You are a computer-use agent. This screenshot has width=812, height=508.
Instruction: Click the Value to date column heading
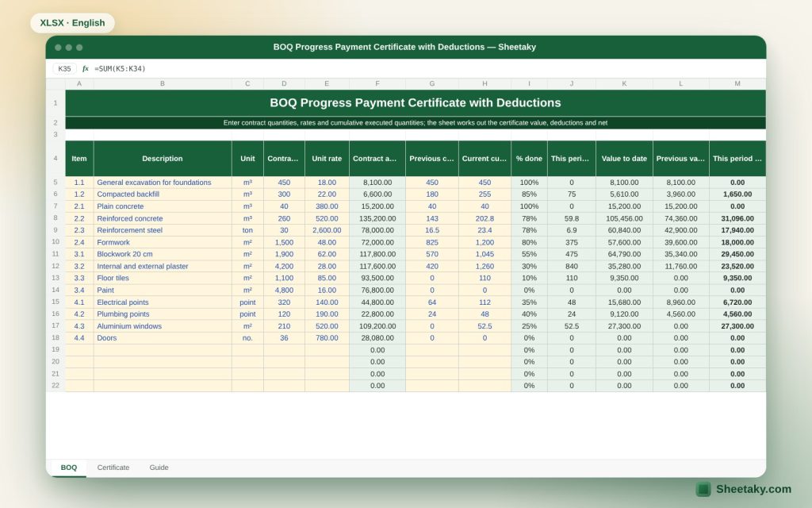pyautogui.click(x=624, y=159)
